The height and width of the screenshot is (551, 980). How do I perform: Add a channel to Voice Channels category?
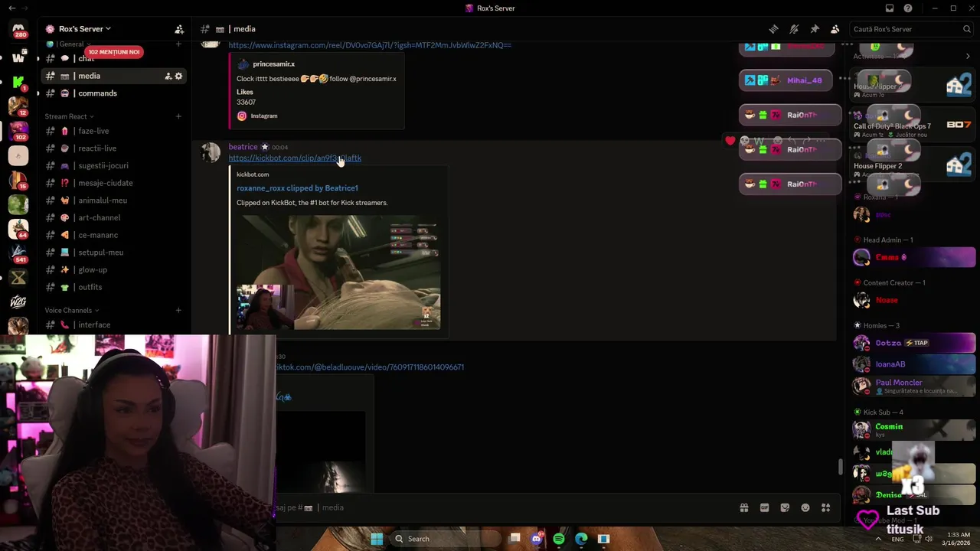coord(178,310)
